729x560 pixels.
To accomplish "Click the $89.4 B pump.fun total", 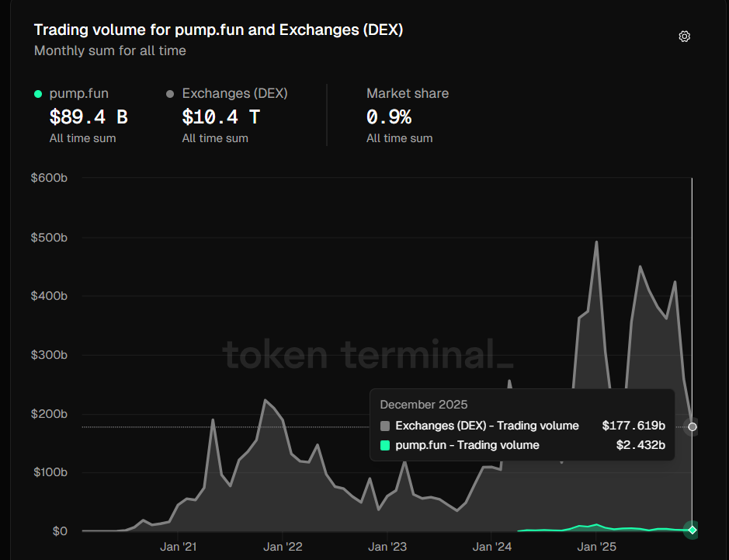I will [88, 117].
